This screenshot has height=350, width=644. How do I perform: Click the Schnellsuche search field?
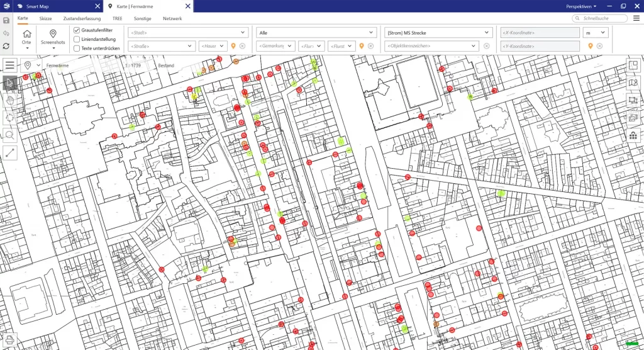coord(599,19)
